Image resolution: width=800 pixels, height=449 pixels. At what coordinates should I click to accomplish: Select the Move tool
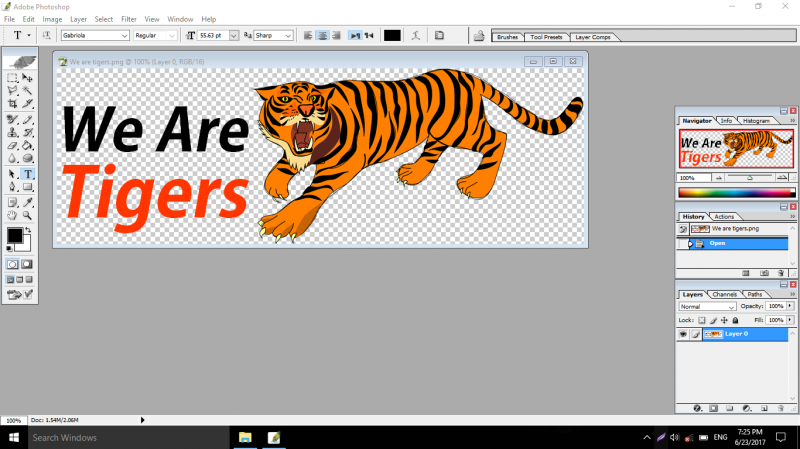(x=28, y=78)
